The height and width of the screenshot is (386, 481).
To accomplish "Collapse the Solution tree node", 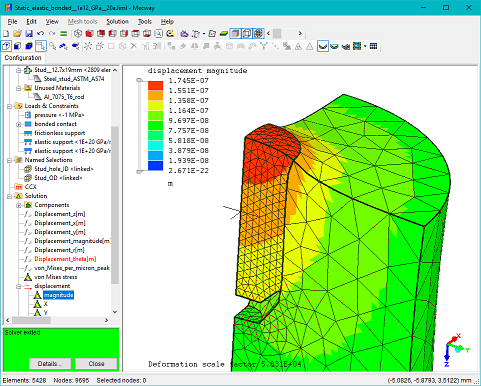I will coord(9,196).
